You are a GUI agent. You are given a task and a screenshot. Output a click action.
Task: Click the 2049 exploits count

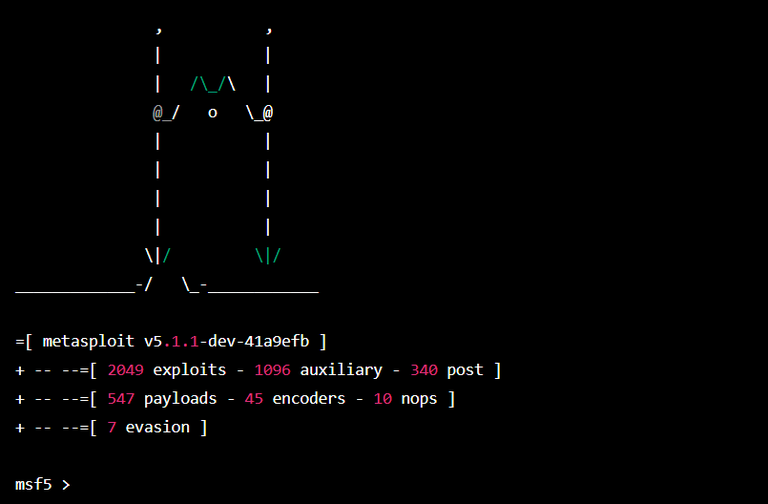tap(125, 370)
